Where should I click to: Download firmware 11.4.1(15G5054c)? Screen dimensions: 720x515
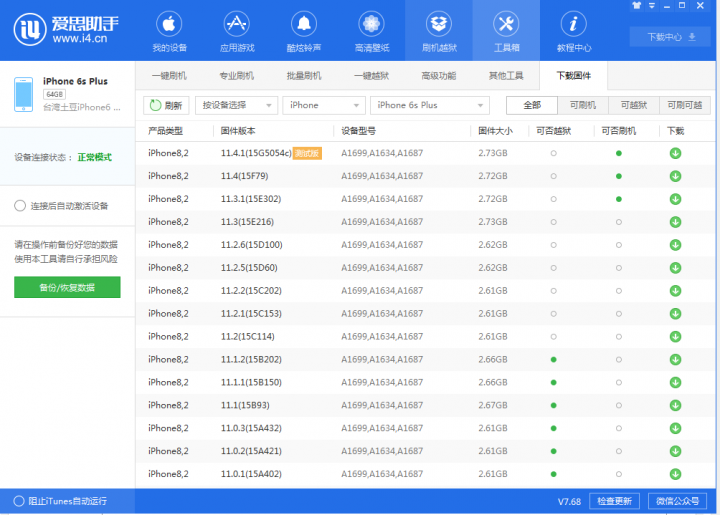(675, 153)
